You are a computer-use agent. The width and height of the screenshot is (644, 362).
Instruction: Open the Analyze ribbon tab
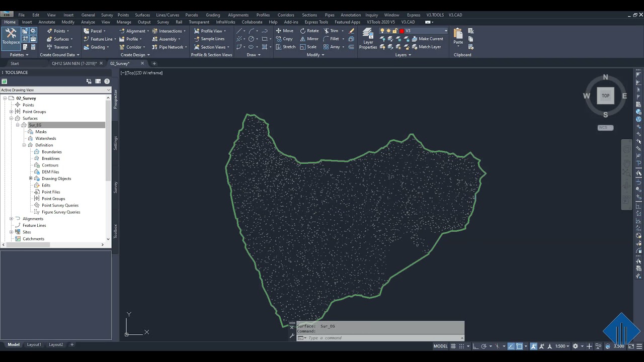click(x=88, y=22)
